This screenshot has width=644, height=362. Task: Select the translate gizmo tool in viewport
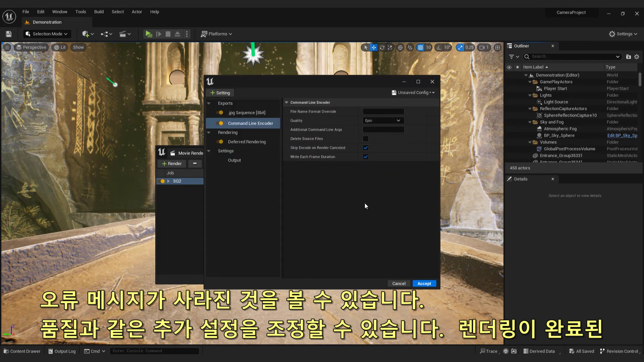[x=374, y=48]
